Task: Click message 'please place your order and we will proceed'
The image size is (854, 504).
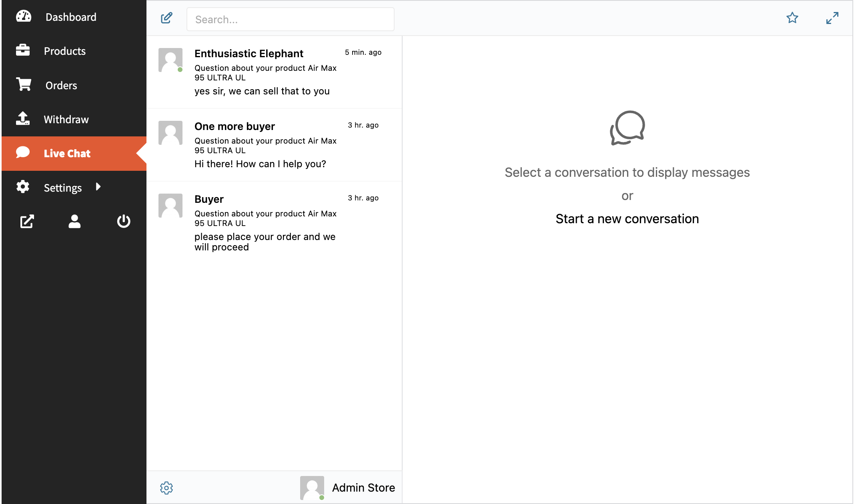Action: click(x=265, y=242)
